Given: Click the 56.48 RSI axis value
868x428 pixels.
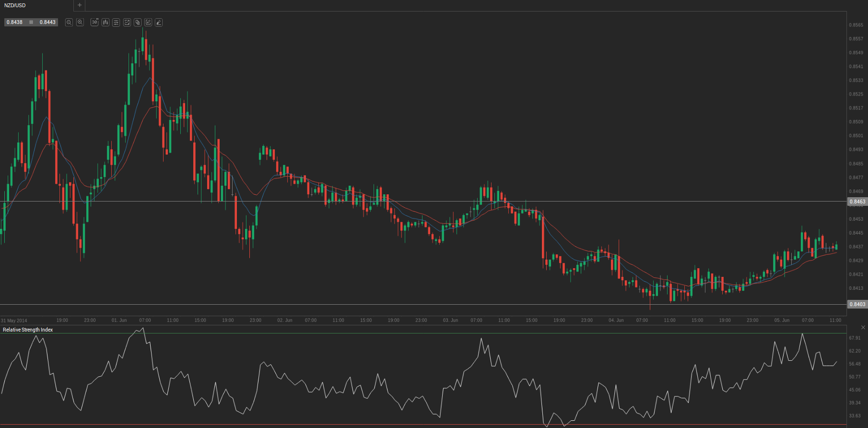Looking at the screenshot, I should [855, 364].
